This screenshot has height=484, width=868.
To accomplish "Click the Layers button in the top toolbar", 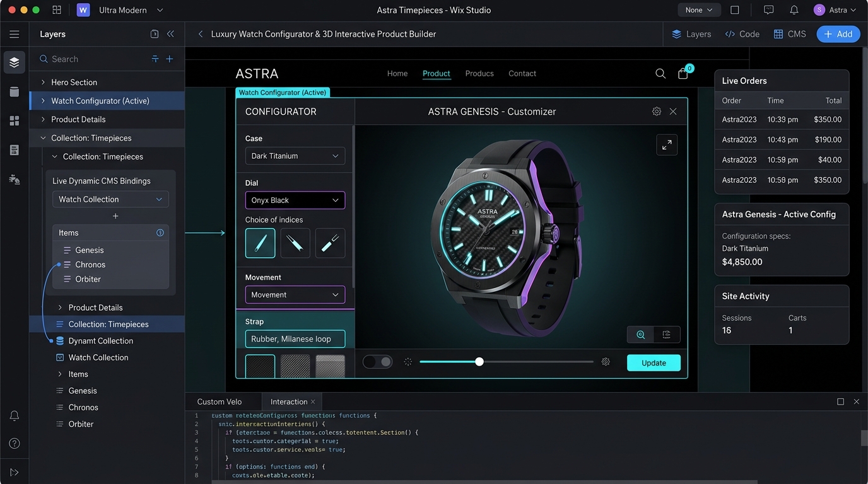I will click(691, 34).
